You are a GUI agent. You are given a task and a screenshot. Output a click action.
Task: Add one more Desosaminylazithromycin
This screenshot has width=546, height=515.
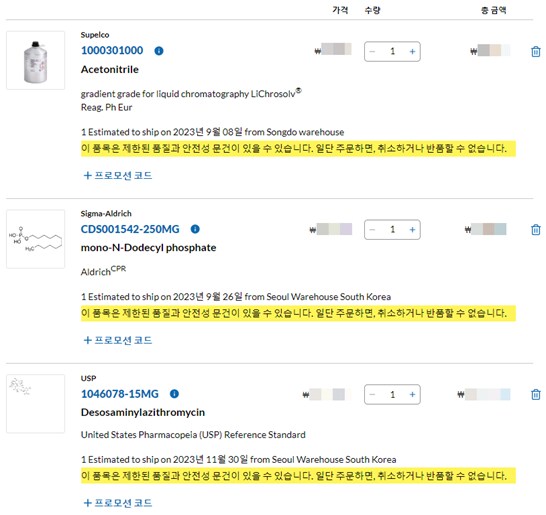[412, 395]
